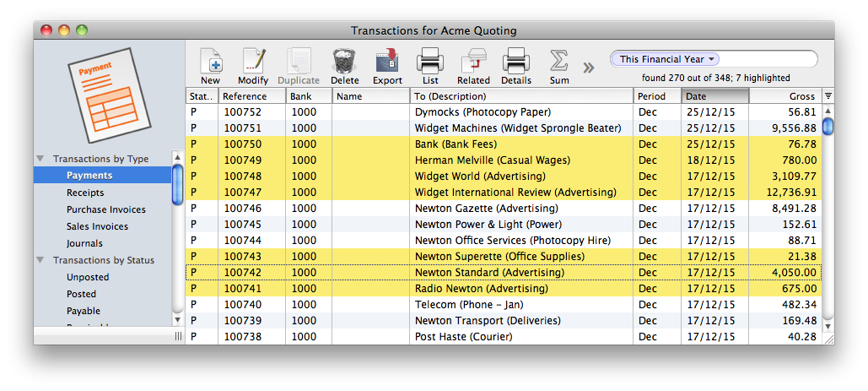
Task: Collapse Transactions by Status section
Action: 40,260
